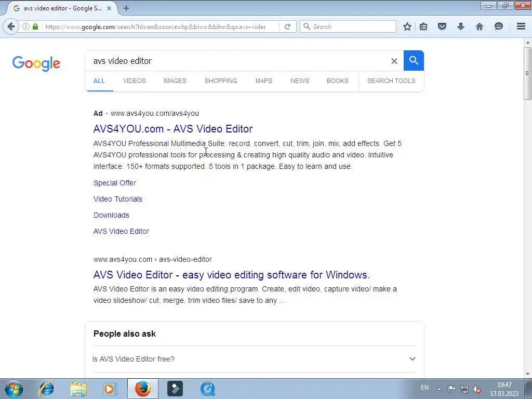The image size is (532, 399).
Task: Open the Filmora taskbar icon
Action: pos(175,389)
